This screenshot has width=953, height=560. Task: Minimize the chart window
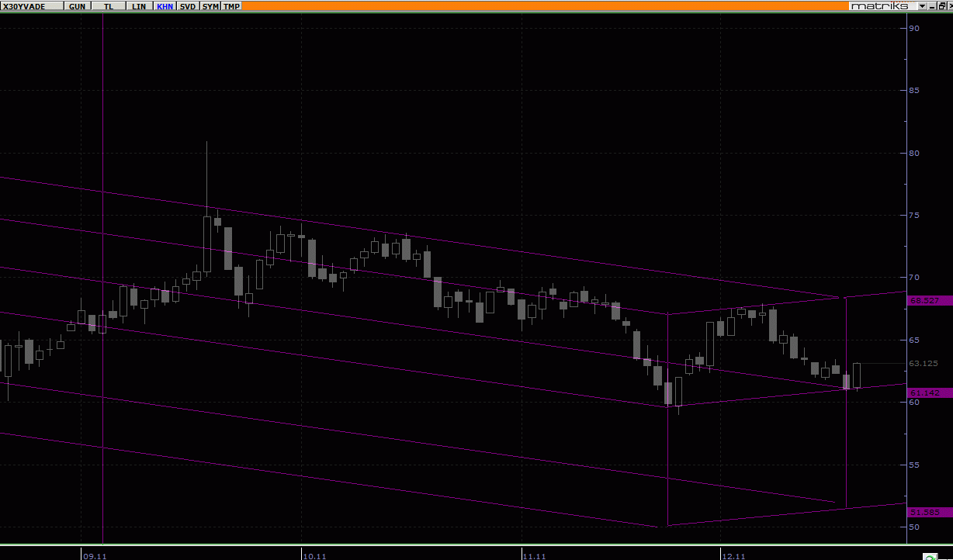931,5
